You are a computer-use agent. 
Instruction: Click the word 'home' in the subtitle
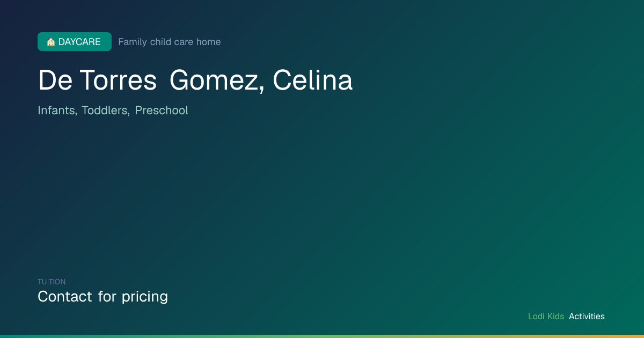(208, 42)
